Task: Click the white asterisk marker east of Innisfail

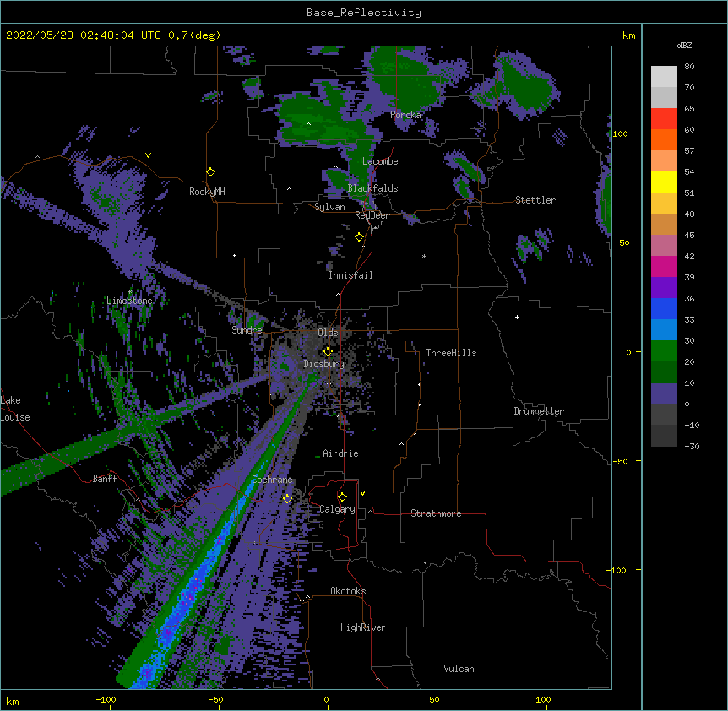Action: pyautogui.click(x=424, y=256)
